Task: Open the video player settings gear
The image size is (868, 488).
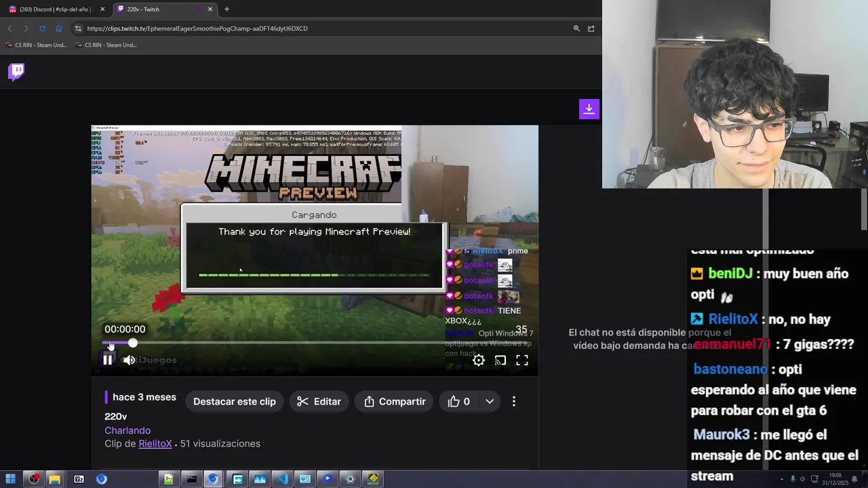Action: pos(479,361)
